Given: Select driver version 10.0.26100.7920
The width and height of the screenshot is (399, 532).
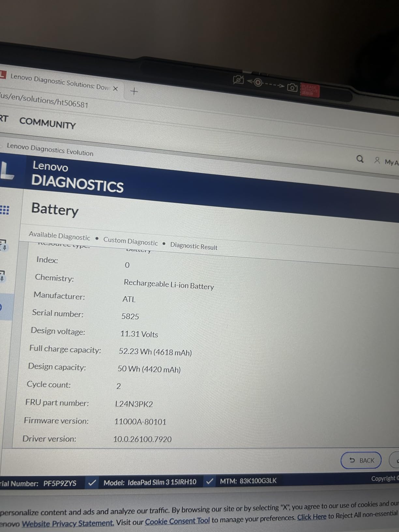Looking at the screenshot, I should pyautogui.click(x=142, y=439).
